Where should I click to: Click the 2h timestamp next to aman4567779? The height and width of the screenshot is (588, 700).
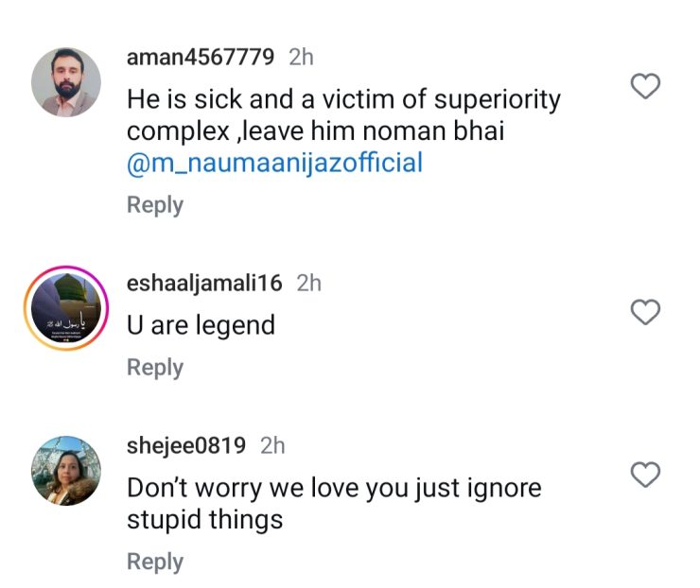(301, 57)
